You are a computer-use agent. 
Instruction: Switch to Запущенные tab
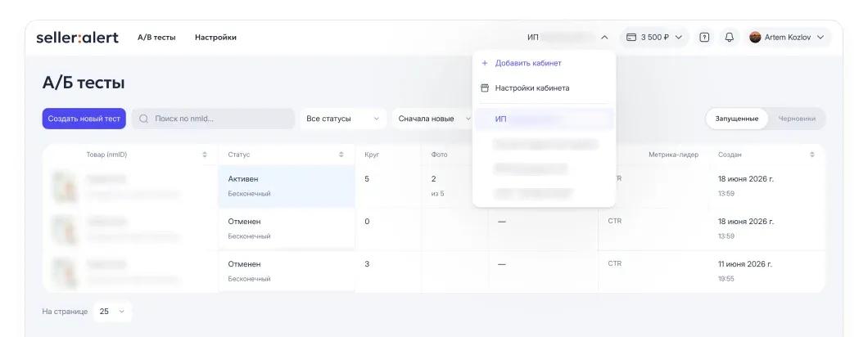[737, 119]
